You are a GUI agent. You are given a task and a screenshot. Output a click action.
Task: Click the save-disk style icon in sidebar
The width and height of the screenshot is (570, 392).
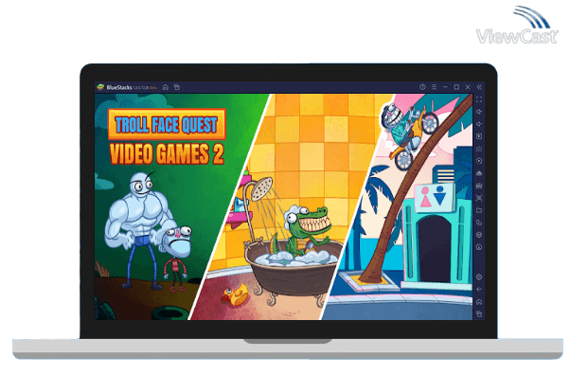(479, 186)
